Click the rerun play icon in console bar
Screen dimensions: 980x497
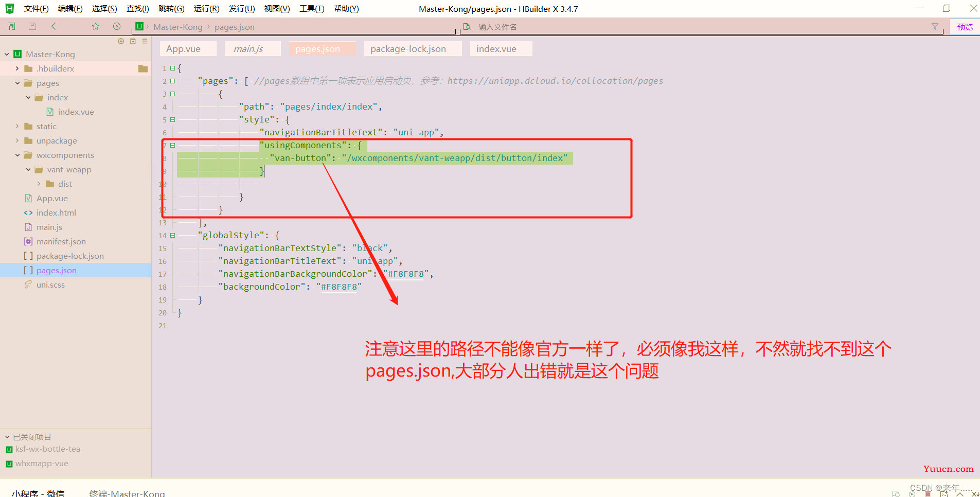(912, 494)
